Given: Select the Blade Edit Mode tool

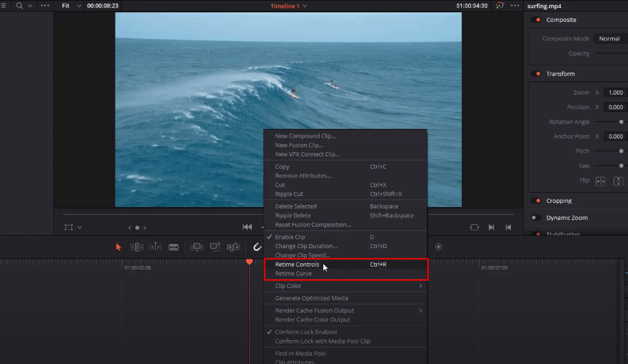Looking at the screenshot, I should 174,247.
